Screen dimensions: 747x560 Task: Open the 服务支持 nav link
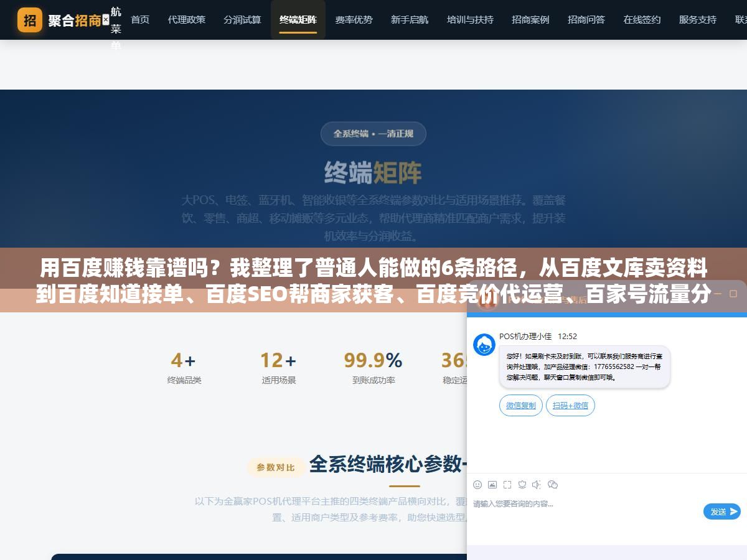tap(698, 20)
